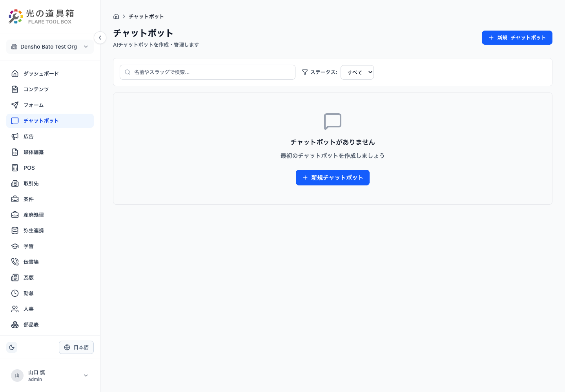Screen dimensions: 565x392
Task: Select 案件 in the sidebar
Action: (x=50, y=199)
